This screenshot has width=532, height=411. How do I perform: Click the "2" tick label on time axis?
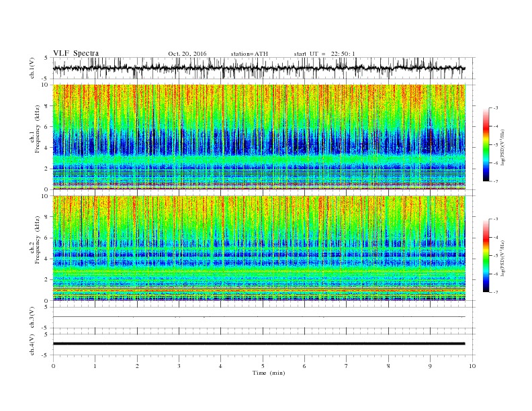click(137, 366)
